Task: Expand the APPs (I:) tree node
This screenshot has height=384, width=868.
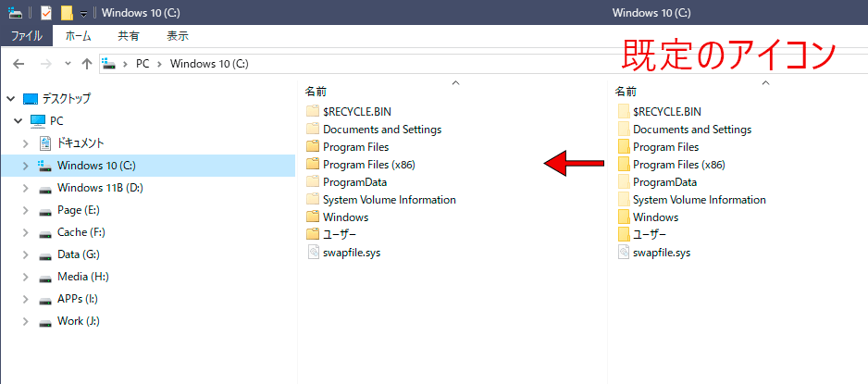Action: tap(26, 299)
